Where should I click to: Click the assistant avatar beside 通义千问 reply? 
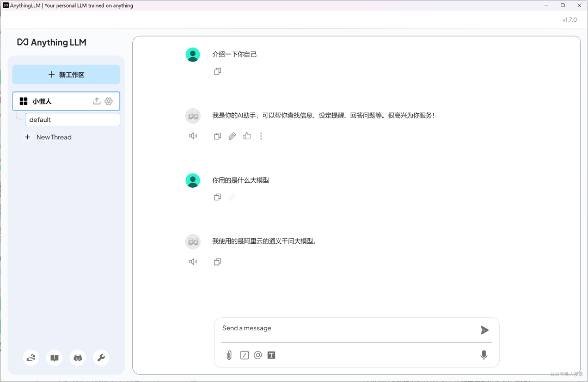[x=193, y=242]
